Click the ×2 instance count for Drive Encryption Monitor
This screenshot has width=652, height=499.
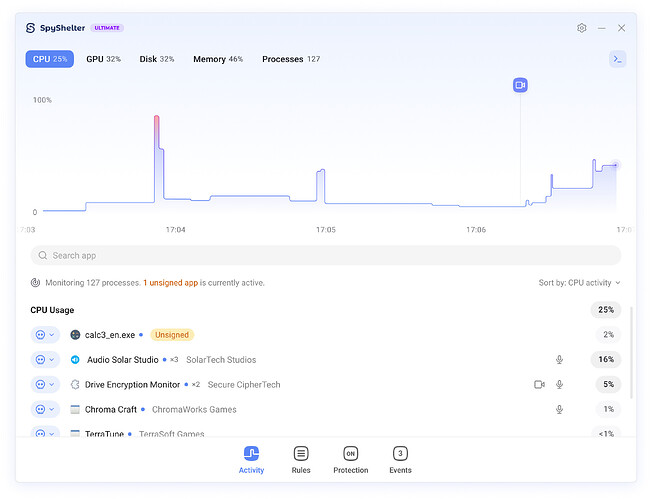(x=195, y=385)
